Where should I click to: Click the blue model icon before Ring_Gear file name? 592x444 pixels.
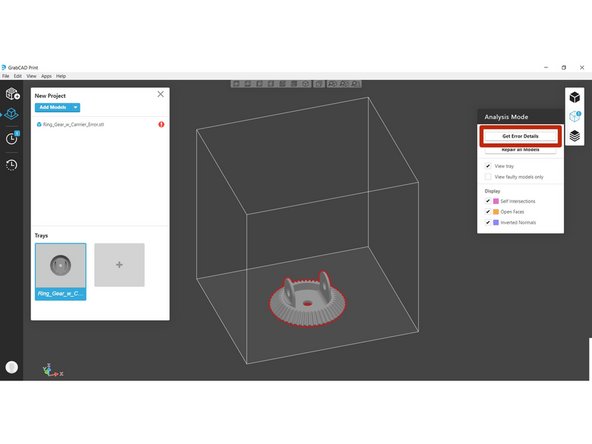coord(39,124)
